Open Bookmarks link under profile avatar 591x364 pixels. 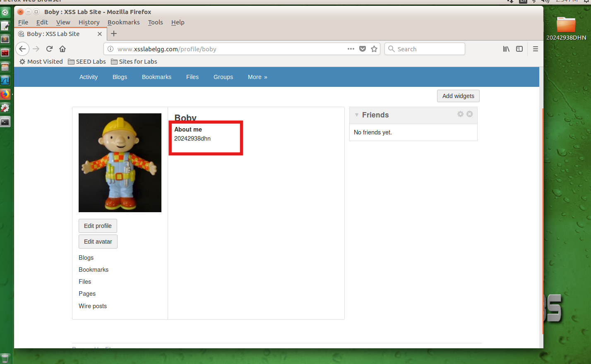point(94,270)
